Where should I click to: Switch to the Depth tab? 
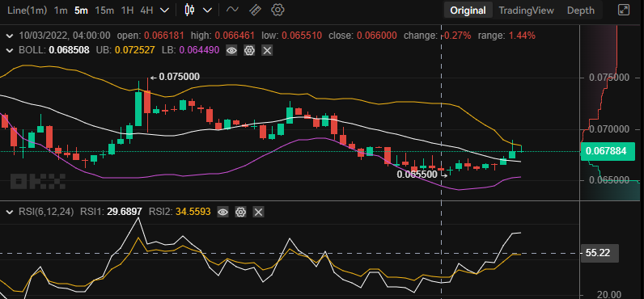pos(580,11)
